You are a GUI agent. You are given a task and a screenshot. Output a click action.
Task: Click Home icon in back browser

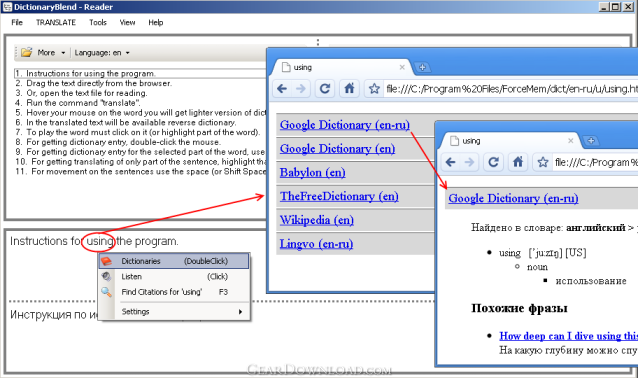click(349, 88)
